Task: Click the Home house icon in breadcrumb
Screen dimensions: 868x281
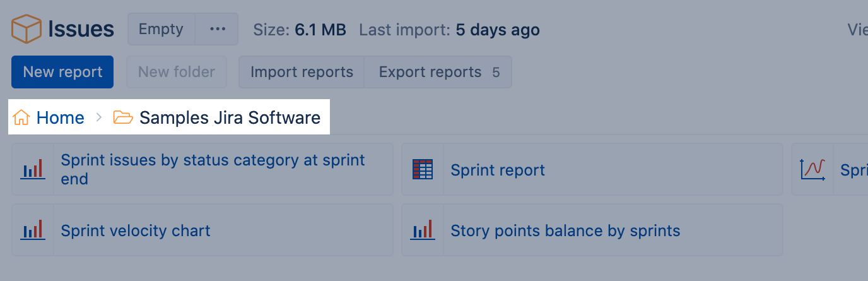Action: click(21, 117)
